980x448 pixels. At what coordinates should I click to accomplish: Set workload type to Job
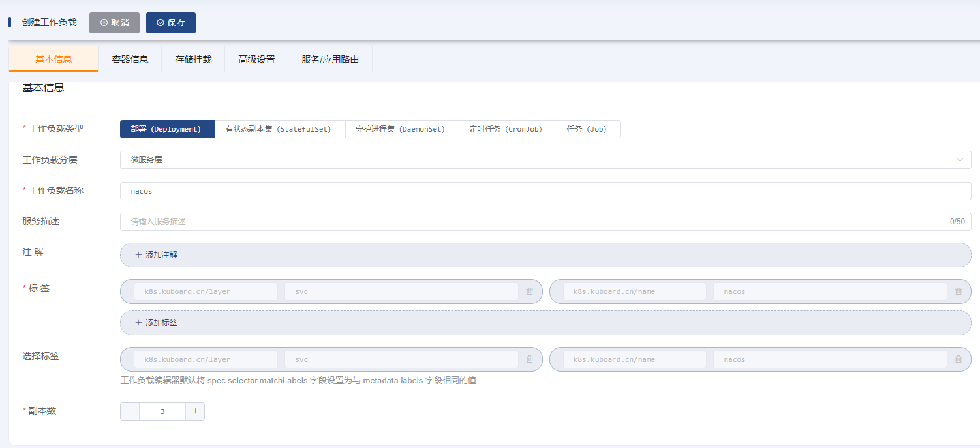pyautogui.click(x=588, y=129)
